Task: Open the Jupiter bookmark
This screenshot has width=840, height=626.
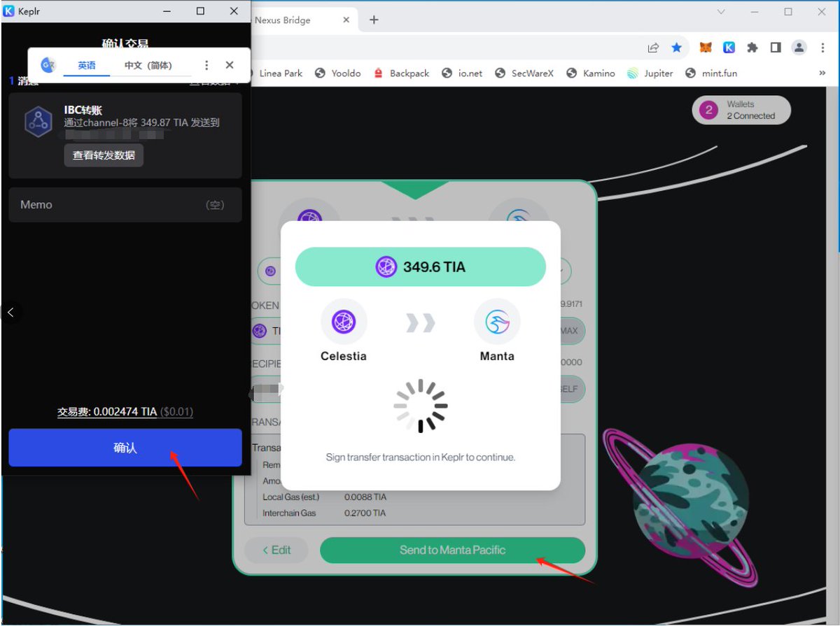Action: [x=650, y=73]
